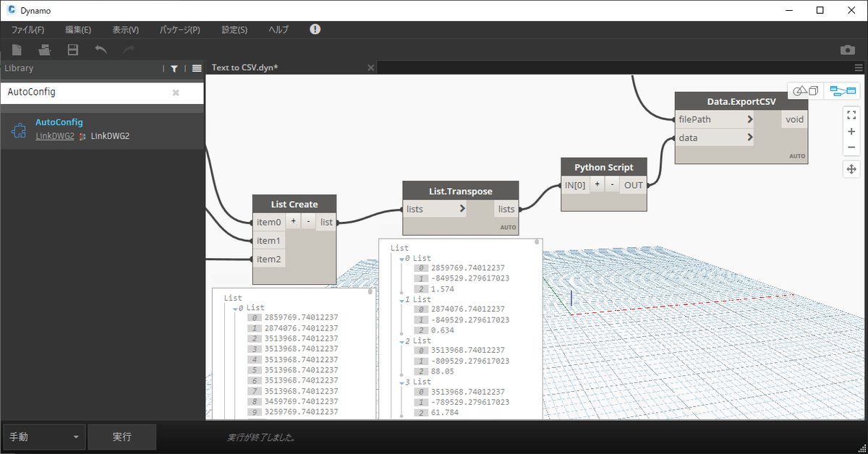Click the Undo arrow icon

[101, 50]
